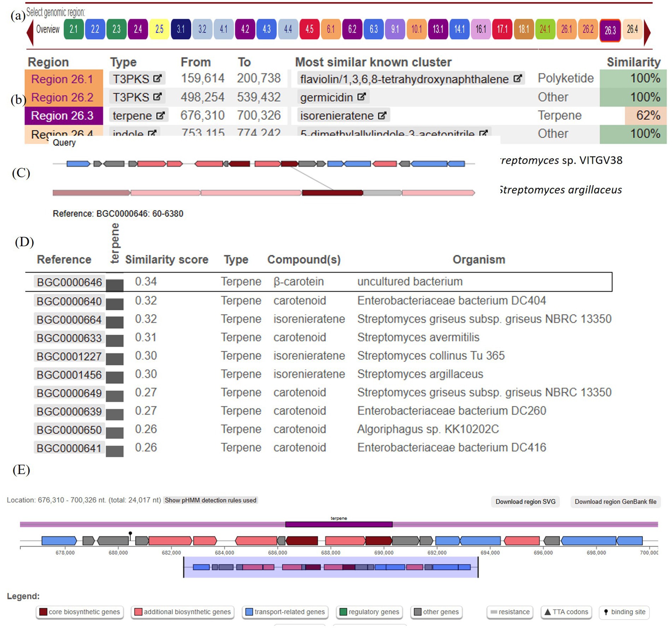672x628 pixels.
Task: Click regulatory genes legend entry
Action: pyautogui.click(x=370, y=612)
